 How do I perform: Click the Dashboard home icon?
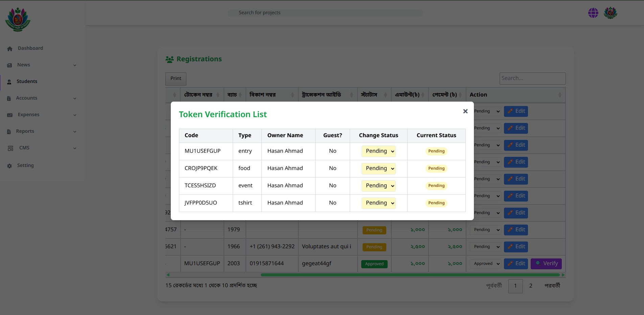pyautogui.click(x=10, y=49)
